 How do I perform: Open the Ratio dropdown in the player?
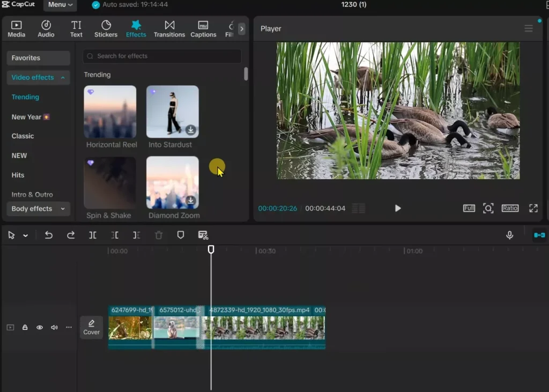(x=510, y=208)
